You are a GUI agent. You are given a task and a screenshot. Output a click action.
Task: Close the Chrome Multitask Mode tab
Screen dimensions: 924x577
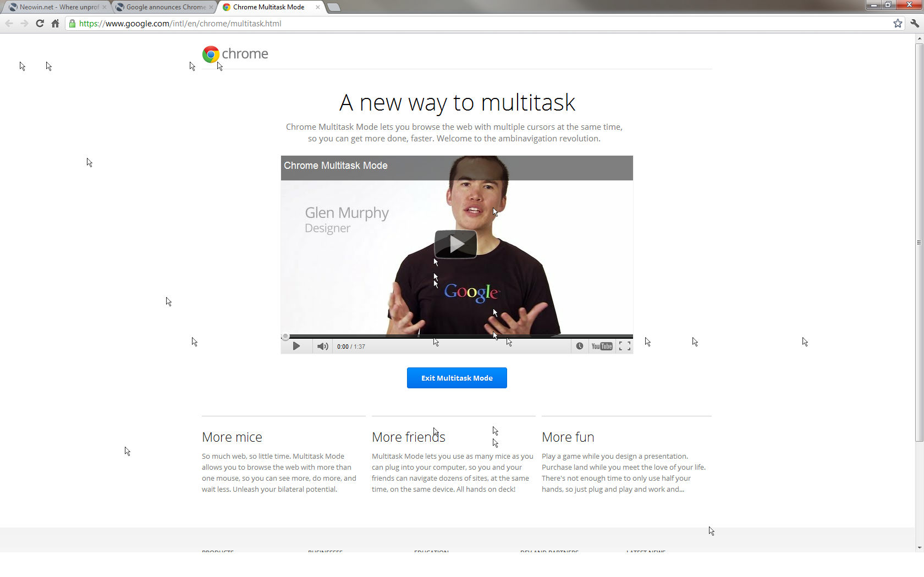318,7
